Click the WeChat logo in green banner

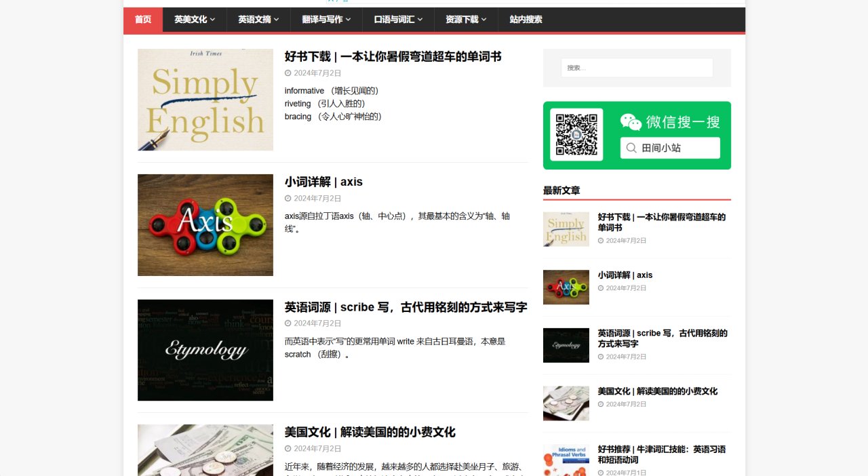coord(631,122)
